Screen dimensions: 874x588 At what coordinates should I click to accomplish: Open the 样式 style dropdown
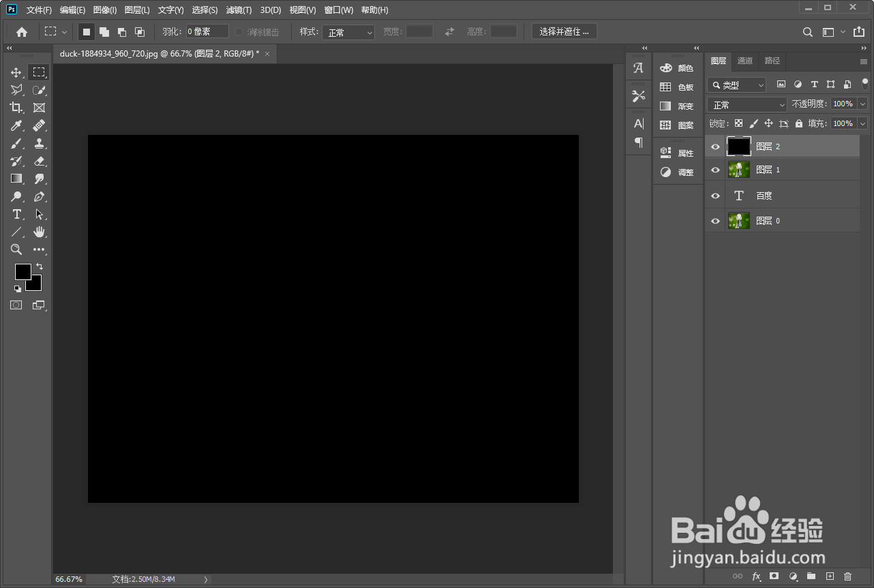348,32
